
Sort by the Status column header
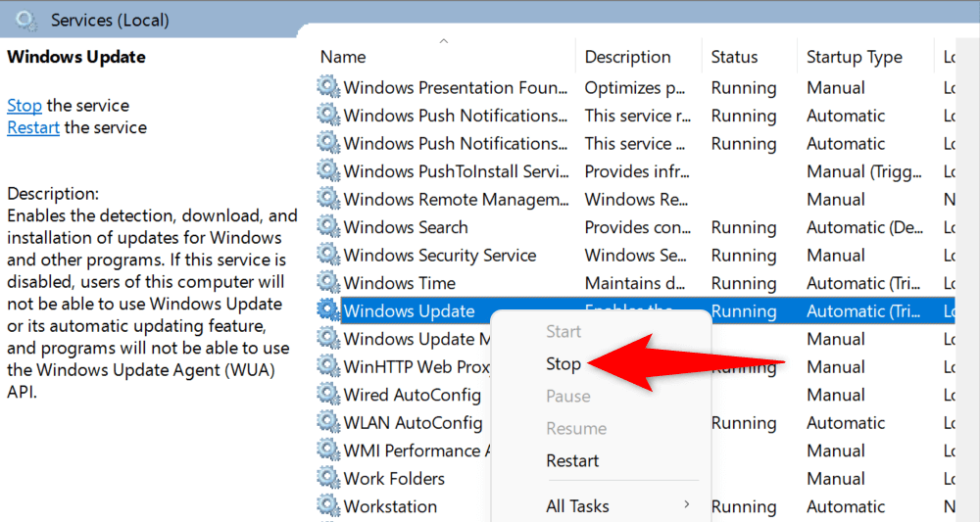point(734,57)
